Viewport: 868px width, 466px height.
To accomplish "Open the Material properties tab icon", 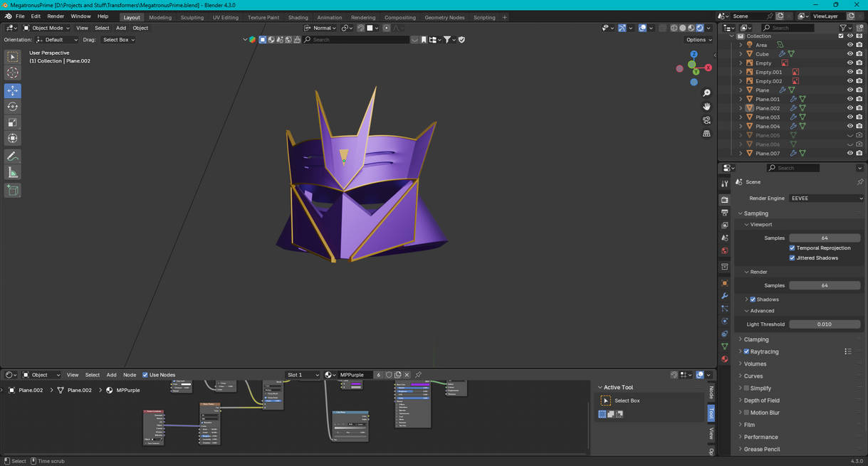I will [725, 359].
